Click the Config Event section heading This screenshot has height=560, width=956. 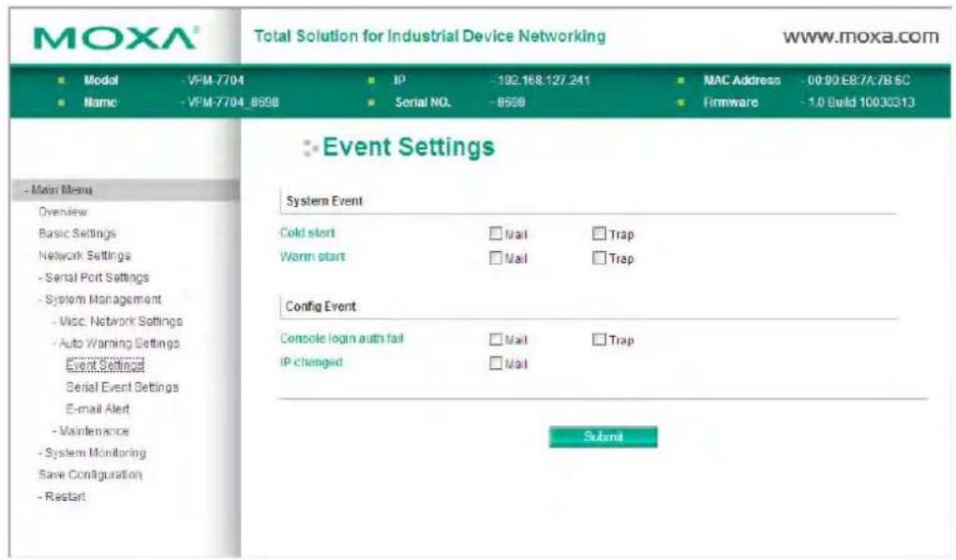[321, 306]
